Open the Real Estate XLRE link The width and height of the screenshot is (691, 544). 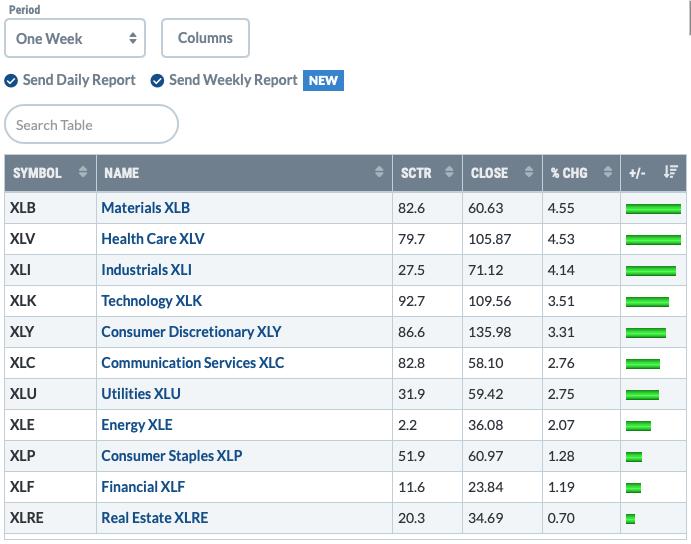[155, 518]
